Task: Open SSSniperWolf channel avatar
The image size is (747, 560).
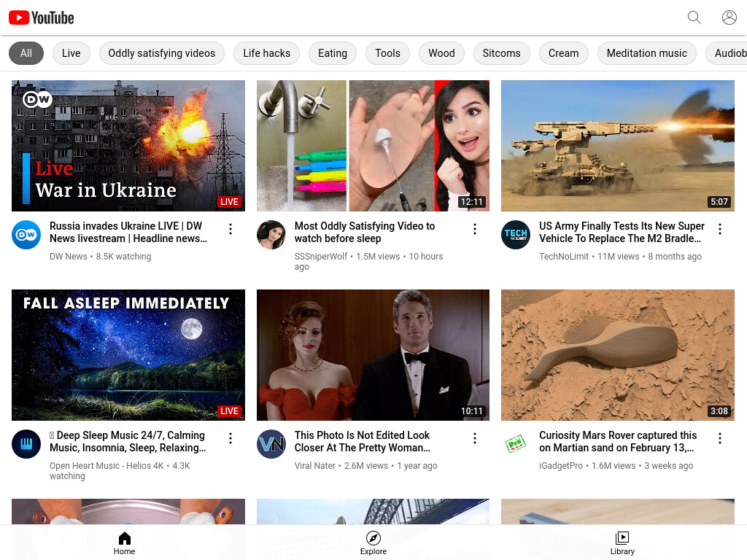Action: point(271,234)
